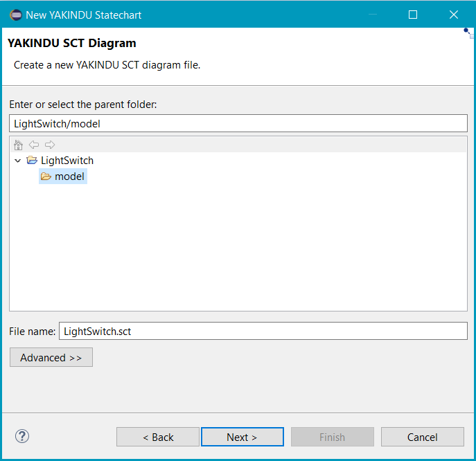
Task: Click the File name input field
Action: tap(263, 331)
